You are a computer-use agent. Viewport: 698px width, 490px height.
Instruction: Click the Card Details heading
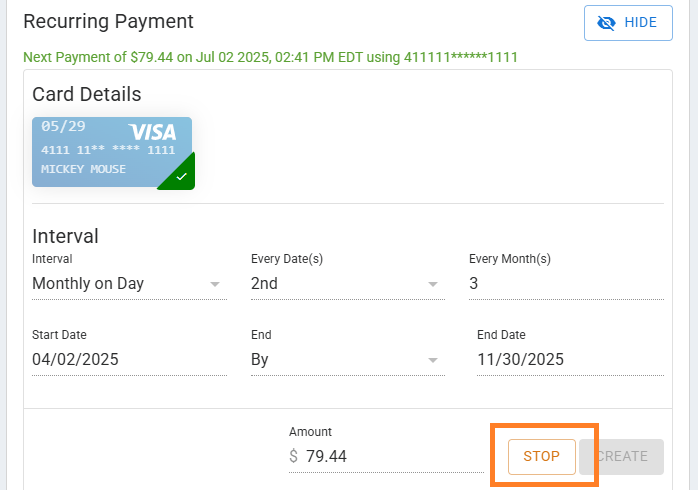tap(87, 94)
